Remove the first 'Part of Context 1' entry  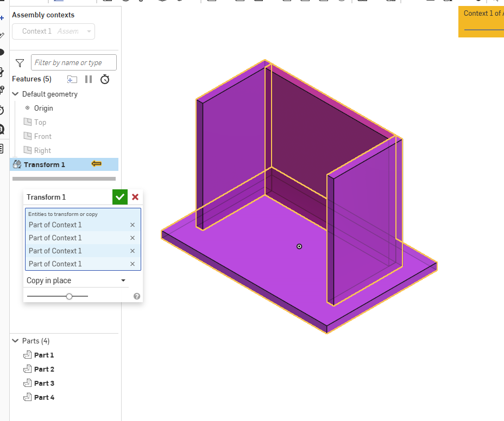(133, 225)
